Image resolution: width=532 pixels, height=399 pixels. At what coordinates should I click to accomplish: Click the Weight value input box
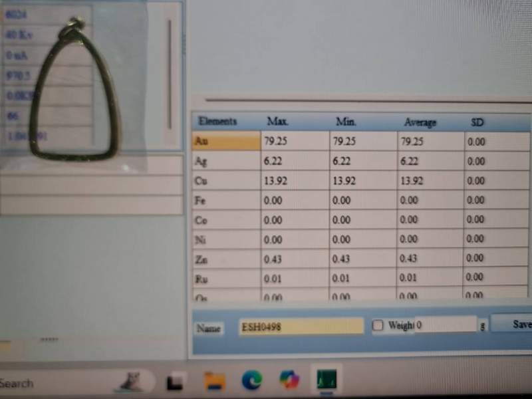(x=444, y=326)
